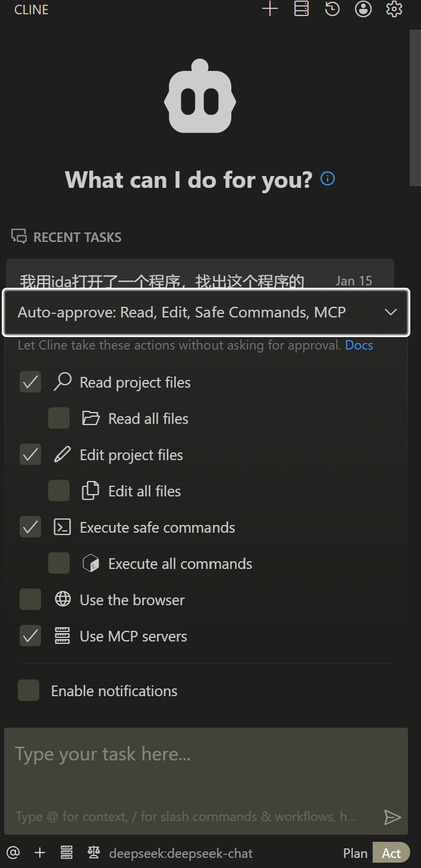Toggle Enable notifications checkbox
421x868 pixels.
point(29,691)
